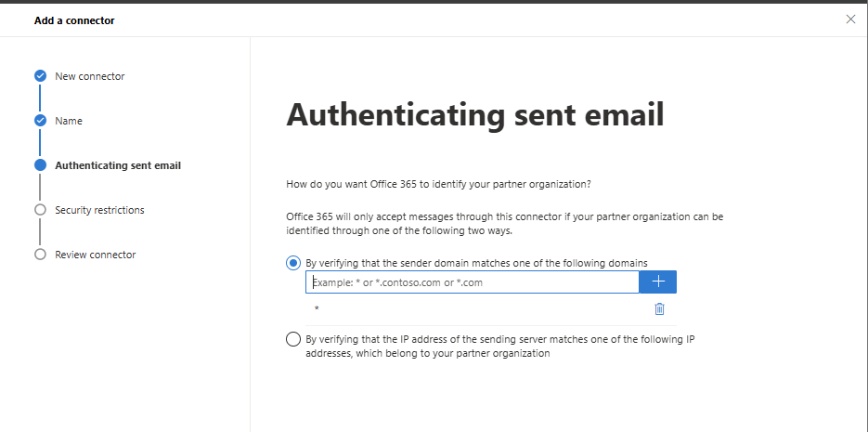Go back to the New connector step
Image resolution: width=868 pixels, height=432 pixels.
[x=90, y=76]
